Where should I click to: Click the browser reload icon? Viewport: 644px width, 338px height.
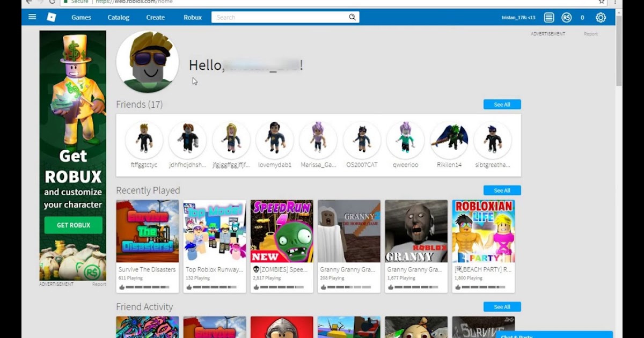click(52, 2)
